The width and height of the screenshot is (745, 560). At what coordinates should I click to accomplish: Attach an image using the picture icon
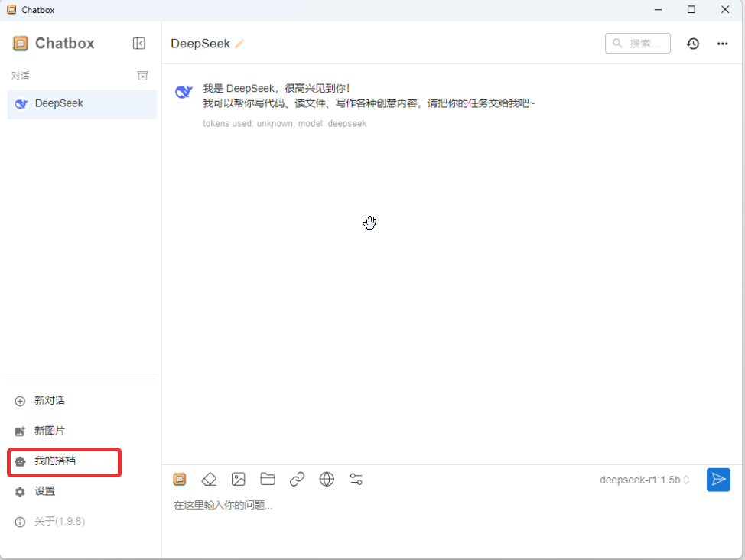point(239,479)
